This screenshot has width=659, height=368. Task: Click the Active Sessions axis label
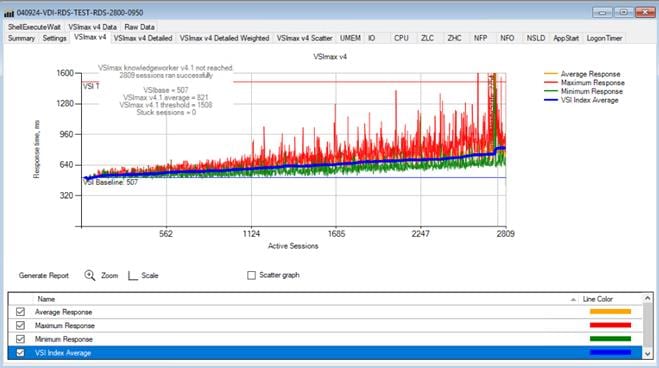[x=293, y=246]
